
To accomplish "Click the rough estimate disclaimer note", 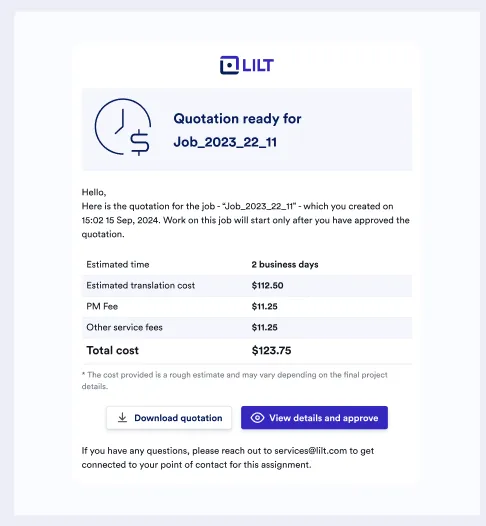I will (234, 380).
